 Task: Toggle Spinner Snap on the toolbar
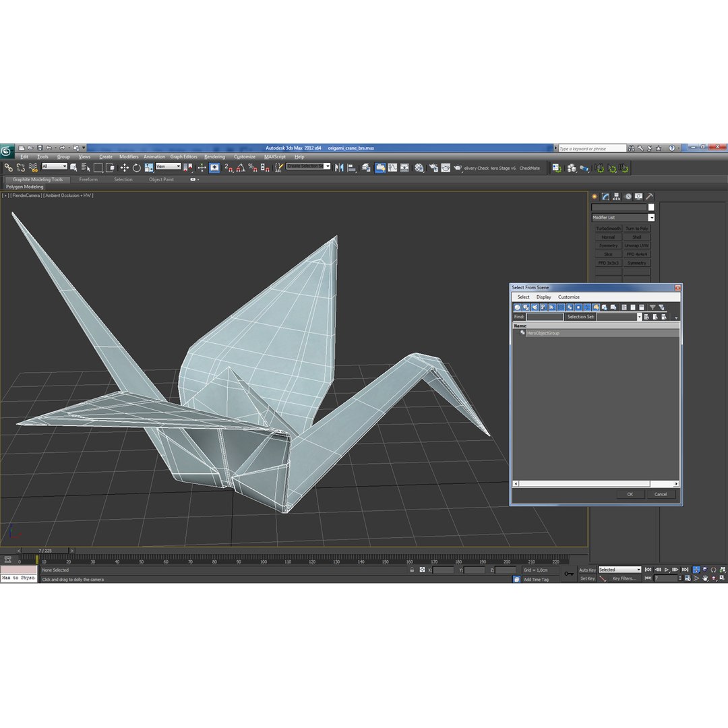(265, 168)
